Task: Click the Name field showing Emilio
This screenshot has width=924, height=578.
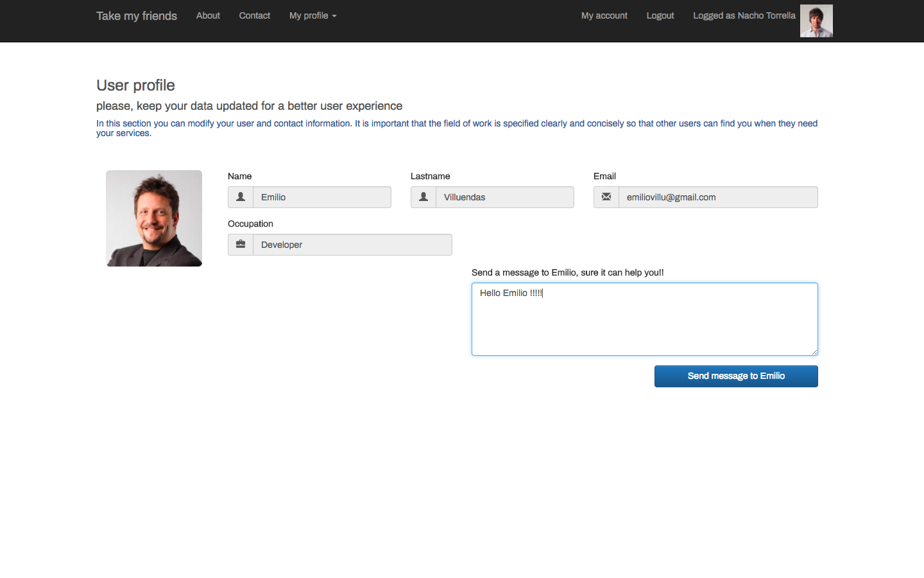Action: pyautogui.click(x=322, y=197)
